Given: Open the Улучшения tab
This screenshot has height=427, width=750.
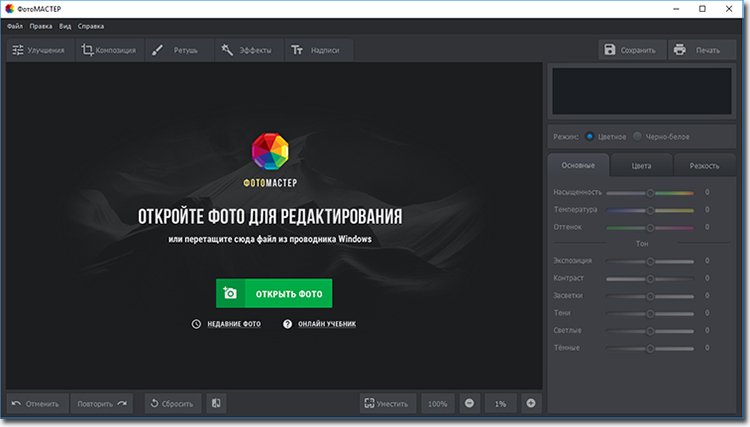Looking at the screenshot, I should [x=41, y=50].
